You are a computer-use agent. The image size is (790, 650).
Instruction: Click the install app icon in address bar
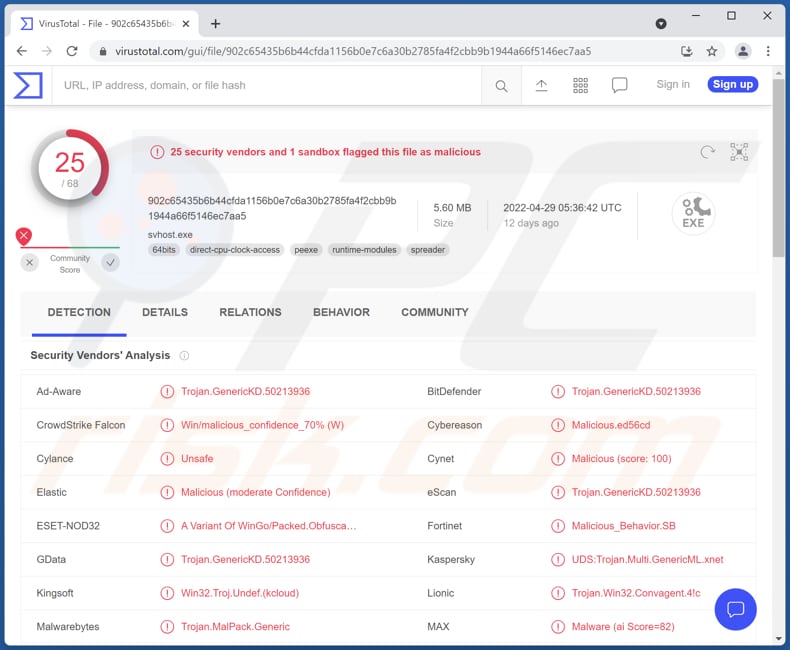[x=686, y=51]
